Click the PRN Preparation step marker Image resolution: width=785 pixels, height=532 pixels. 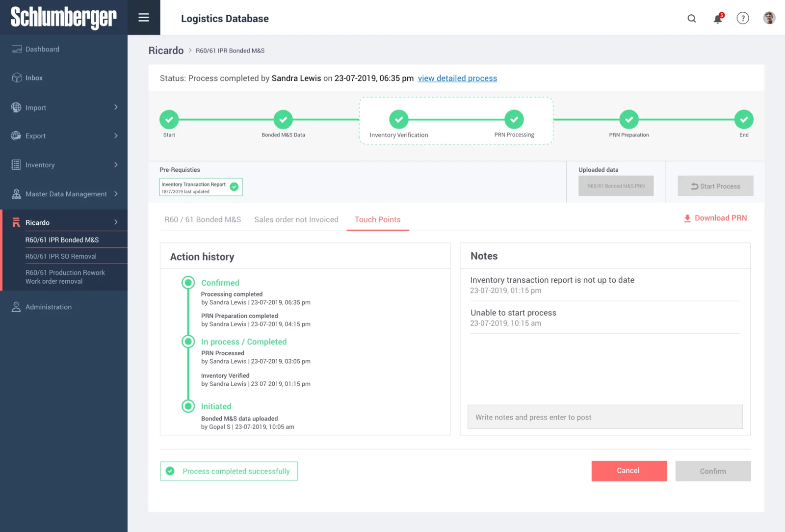pyautogui.click(x=629, y=119)
